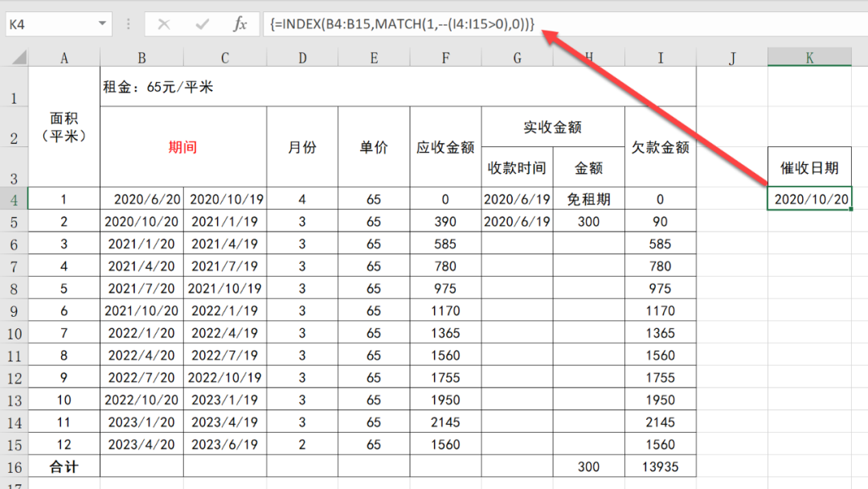Click the 面积（平米） header cell
The height and width of the screenshot is (489, 868).
click(64, 127)
